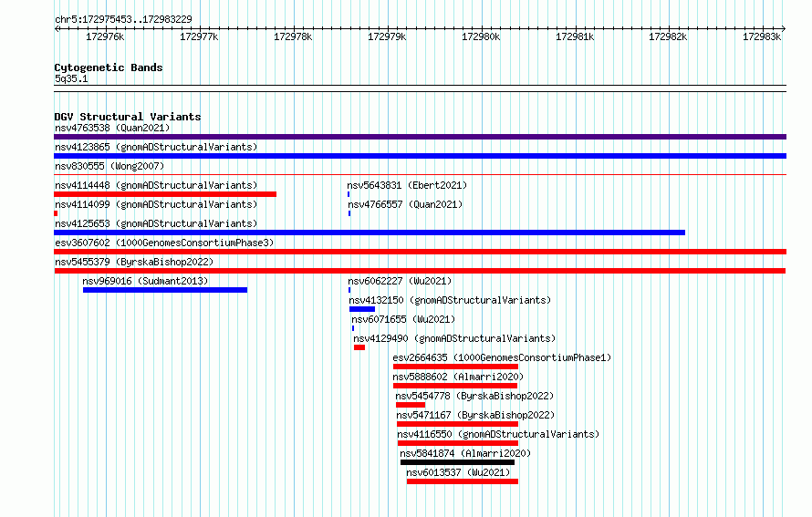The image size is (812, 517).
Task: Open the nsv830555 (Wong2007) label
Action: click(109, 166)
